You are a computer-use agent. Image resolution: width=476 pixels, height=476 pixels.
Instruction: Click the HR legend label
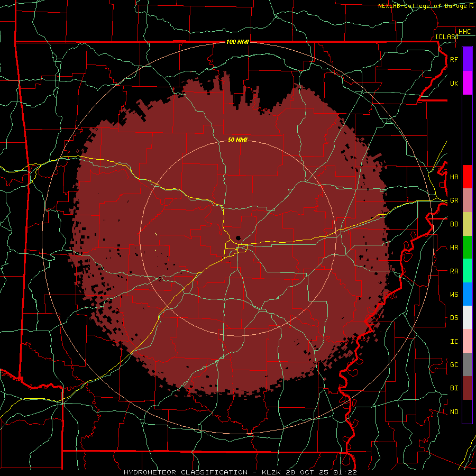coord(454,248)
